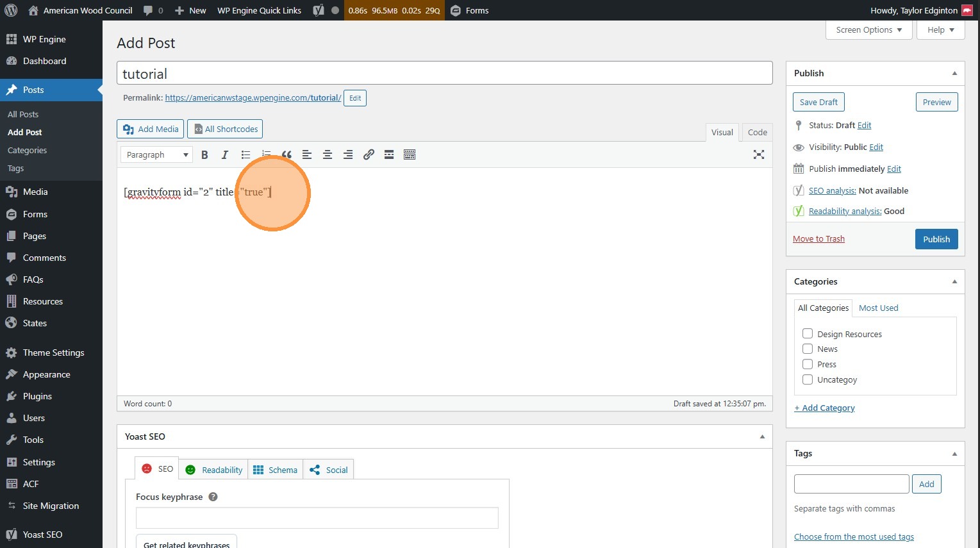Open Site Migration in the sidebar

point(51,506)
